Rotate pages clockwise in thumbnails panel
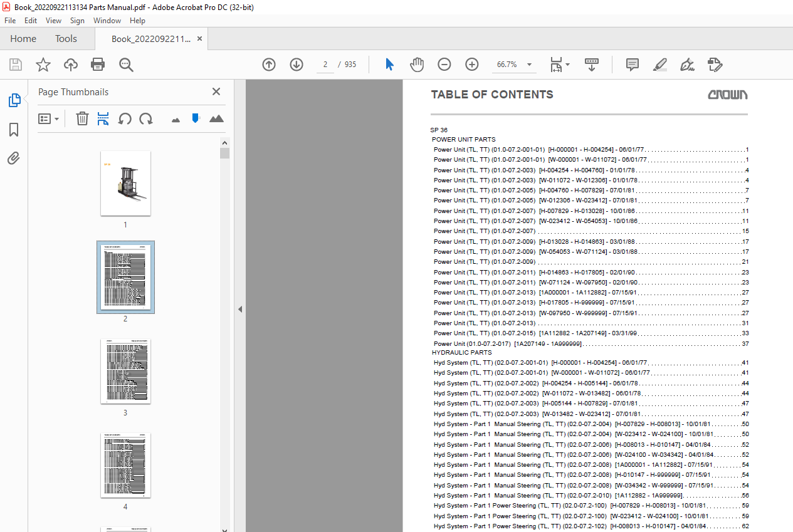793x532 pixels. tap(146, 118)
